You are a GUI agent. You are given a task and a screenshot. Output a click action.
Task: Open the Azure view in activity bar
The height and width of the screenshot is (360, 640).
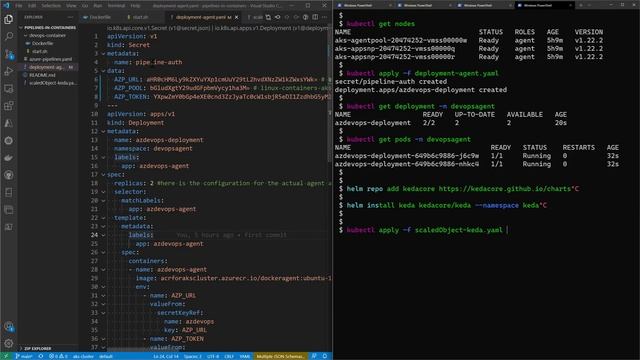pos(9,123)
